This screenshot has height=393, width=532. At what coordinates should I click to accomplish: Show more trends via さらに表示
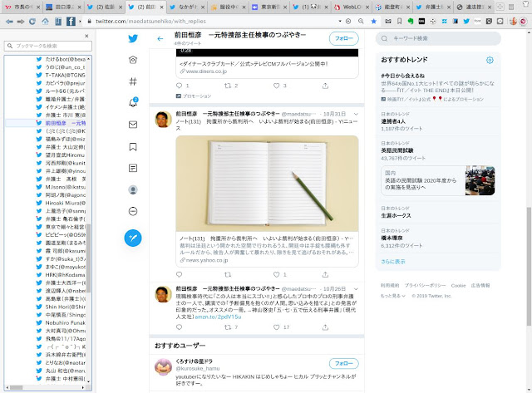pos(393,262)
